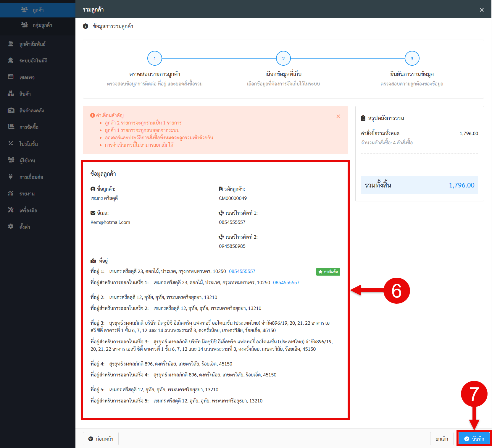Close the รวมลูกค้า dialog

click(482, 10)
